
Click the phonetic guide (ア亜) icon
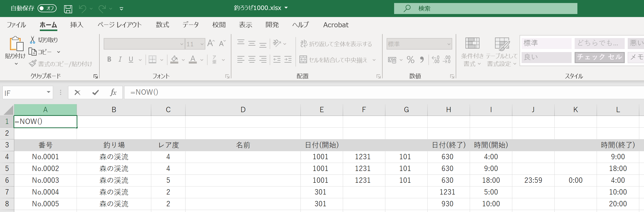[x=215, y=59]
